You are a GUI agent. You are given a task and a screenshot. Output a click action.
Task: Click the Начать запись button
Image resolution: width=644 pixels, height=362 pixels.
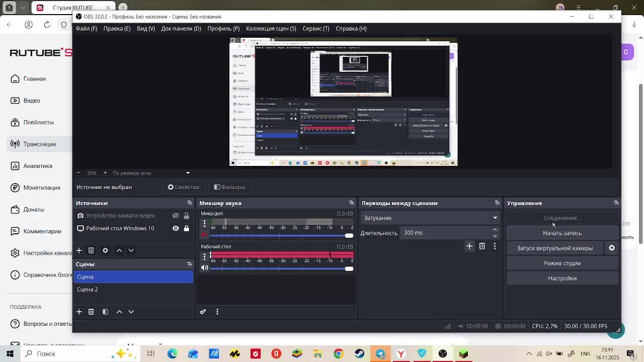click(x=562, y=233)
